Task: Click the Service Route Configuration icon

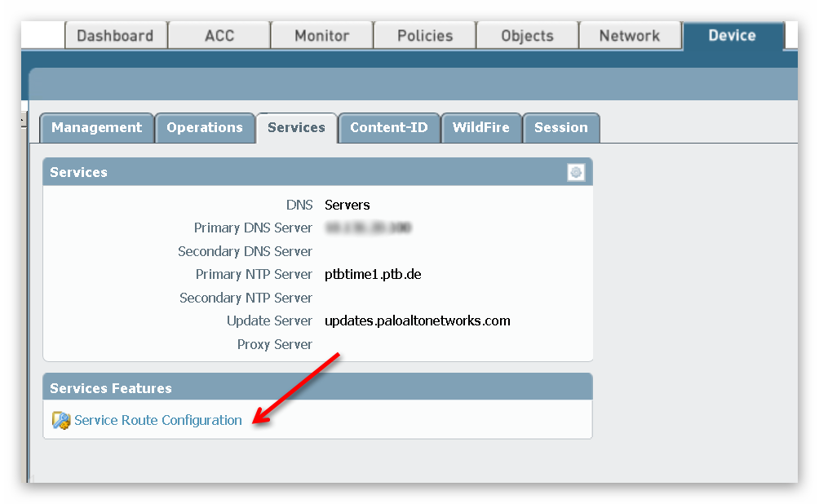Action: 61,421
